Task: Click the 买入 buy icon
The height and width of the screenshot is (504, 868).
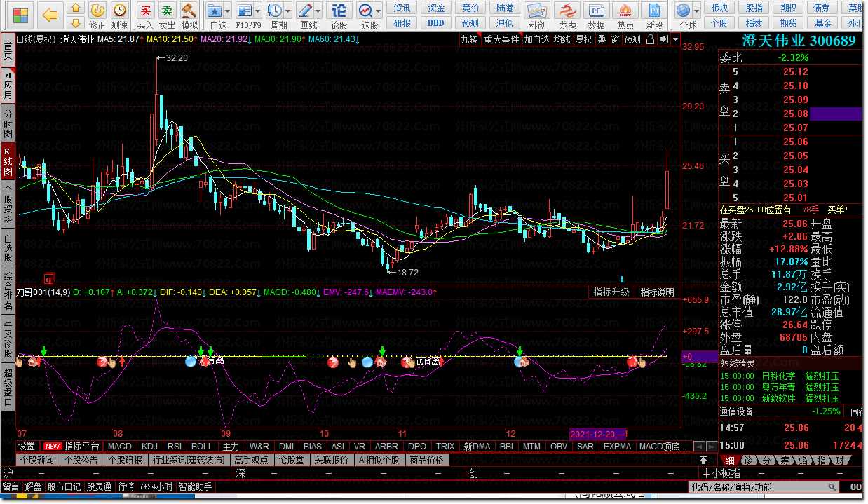Action: (x=145, y=11)
